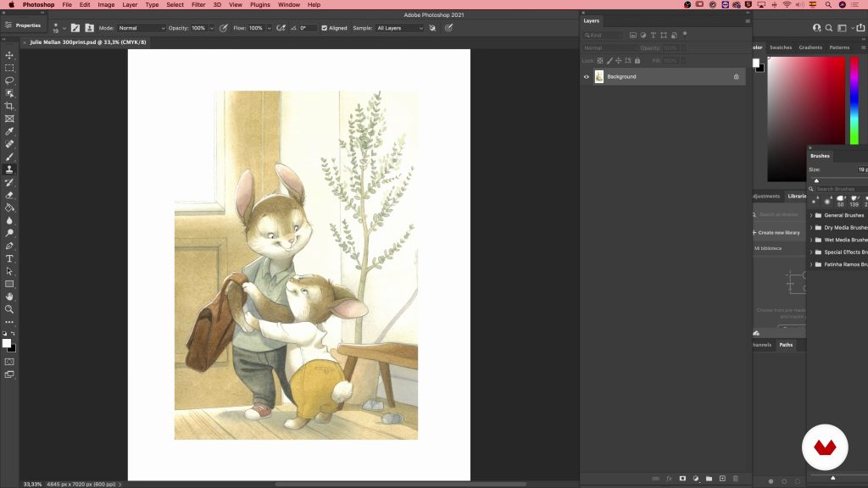Open the blending Mode dropdown

(x=142, y=28)
